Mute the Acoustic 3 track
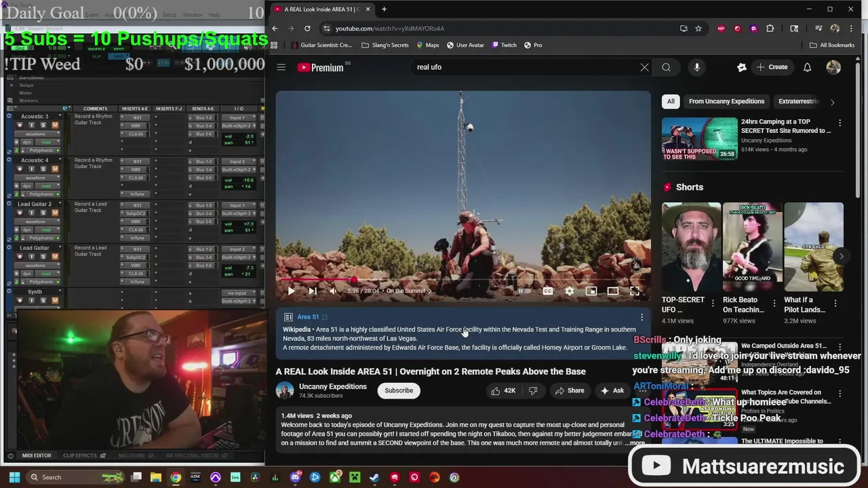Image resolution: width=868 pixels, height=488 pixels. [55, 125]
